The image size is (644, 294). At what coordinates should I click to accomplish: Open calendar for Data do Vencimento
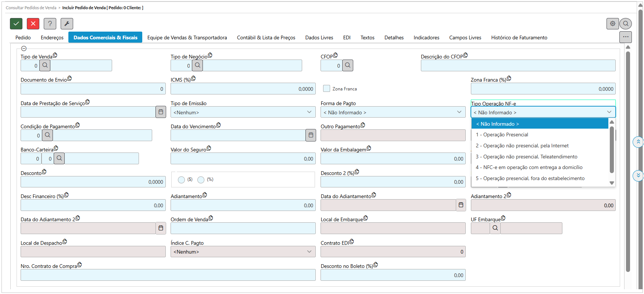(x=311, y=135)
